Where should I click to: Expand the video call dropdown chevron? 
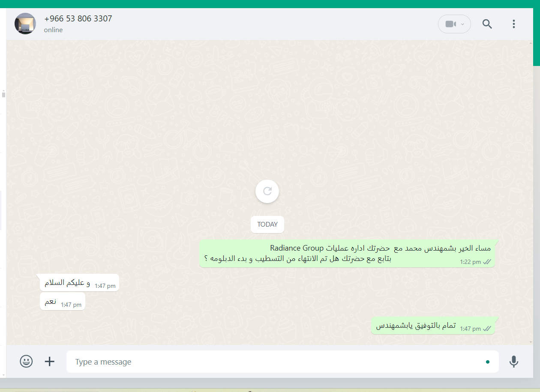coord(462,24)
